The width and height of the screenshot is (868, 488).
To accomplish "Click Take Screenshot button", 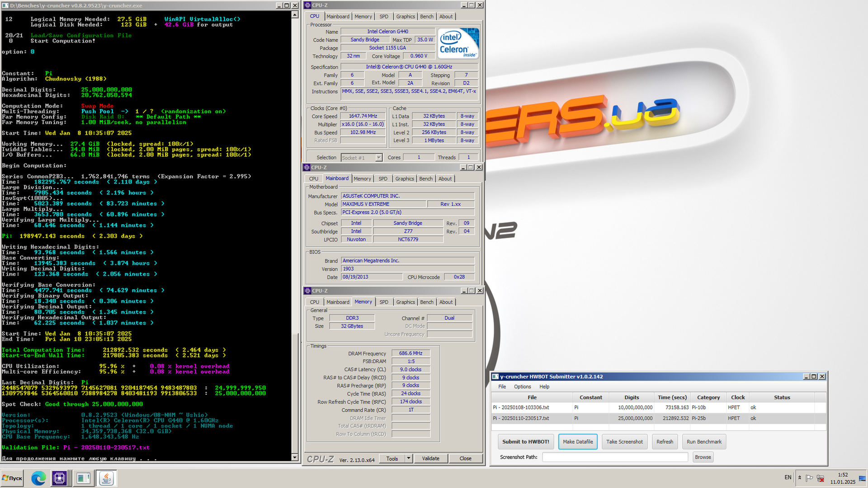I will 624,441.
